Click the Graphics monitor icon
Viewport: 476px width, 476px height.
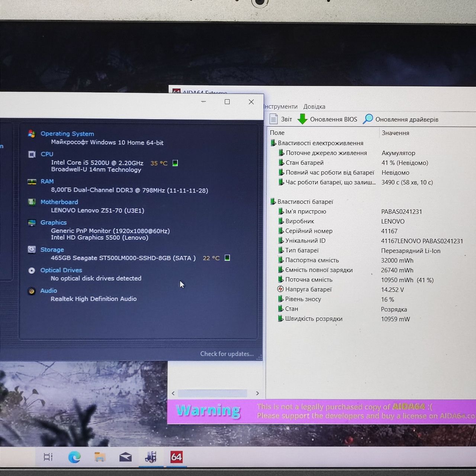tap(32, 222)
